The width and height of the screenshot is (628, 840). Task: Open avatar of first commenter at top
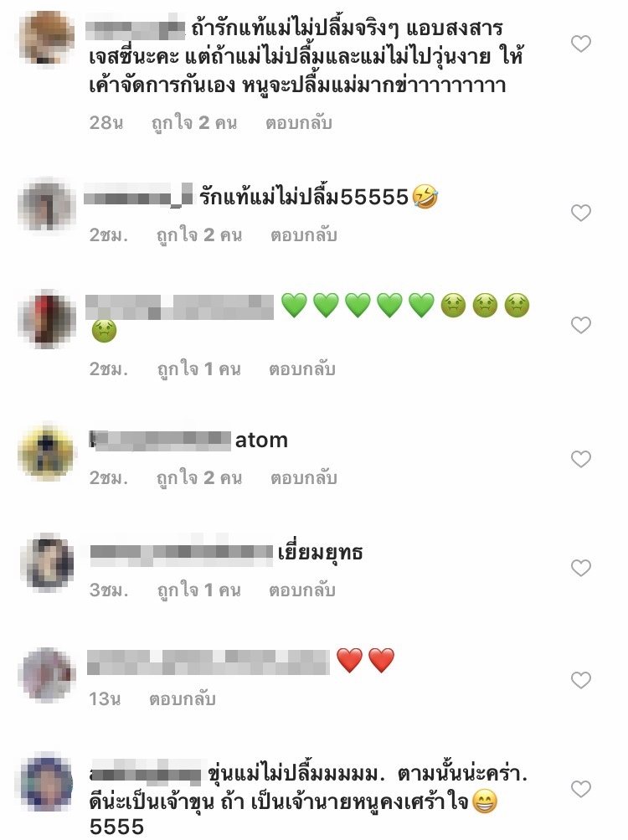(x=47, y=38)
